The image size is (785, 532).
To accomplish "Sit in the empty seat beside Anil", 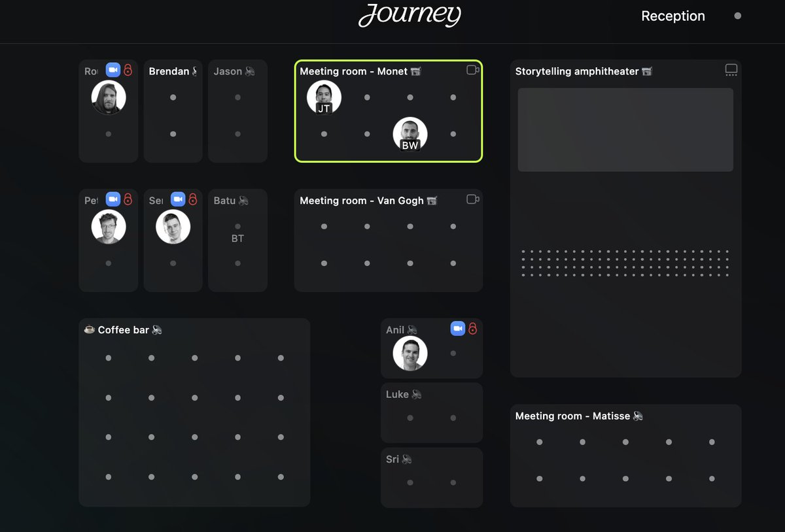I will (453, 354).
